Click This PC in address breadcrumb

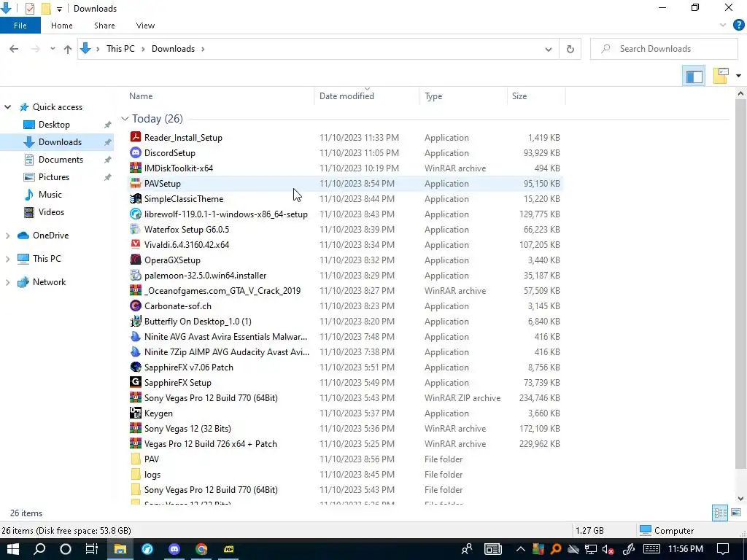click(120, 49)
